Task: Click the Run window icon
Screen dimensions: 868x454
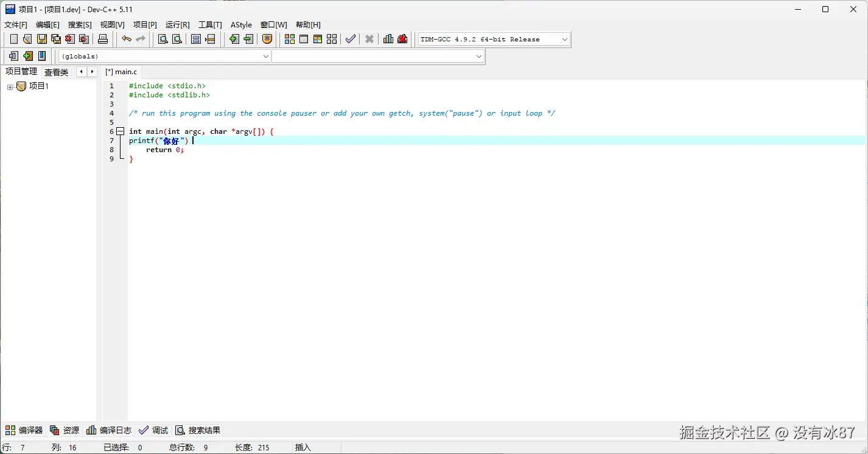Action: click(x=304, y=39)
